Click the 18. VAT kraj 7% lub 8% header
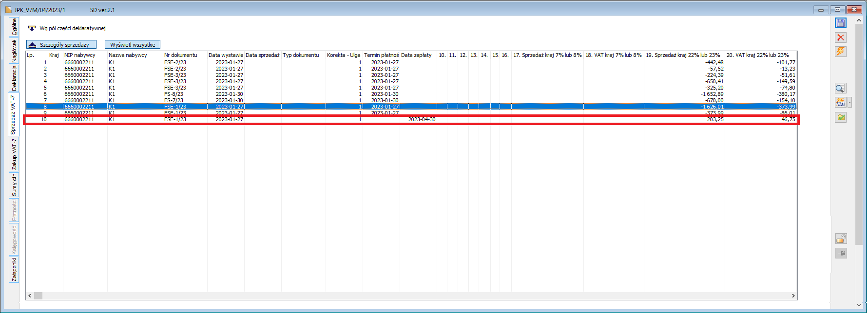The image size is (868, 314). pyautogui.click(x=614, y=55)
